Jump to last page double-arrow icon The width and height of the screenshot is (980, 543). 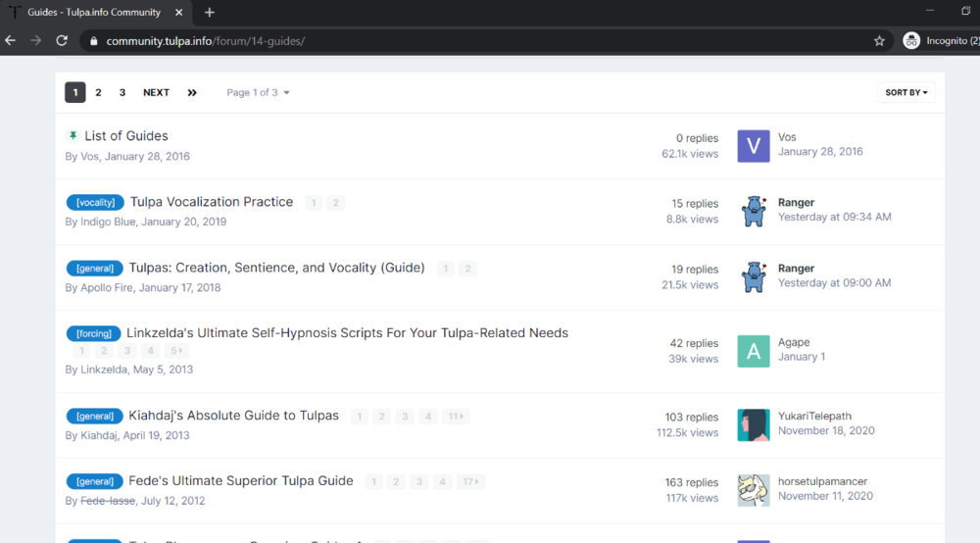click(192, 92)
